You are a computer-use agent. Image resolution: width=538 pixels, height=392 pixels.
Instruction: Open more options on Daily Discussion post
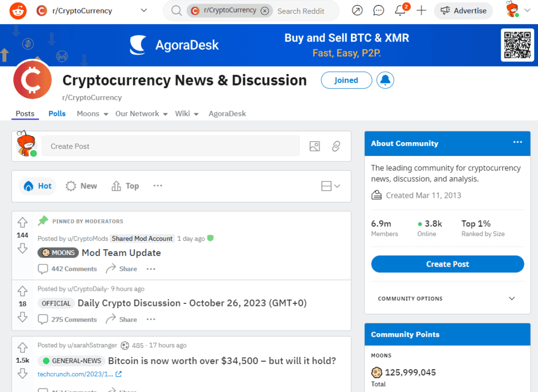click(151, 320)
